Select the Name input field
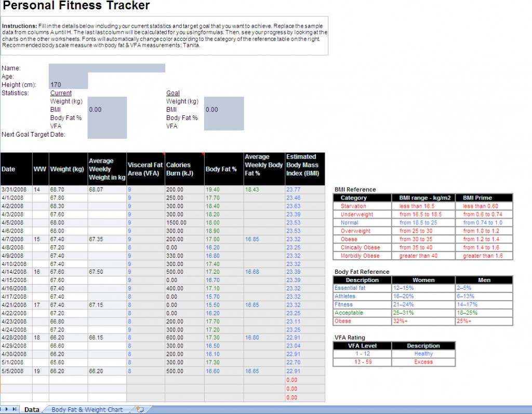Image resolution: width=532 pixels, height=414 pixels. [x=107, y=68]
